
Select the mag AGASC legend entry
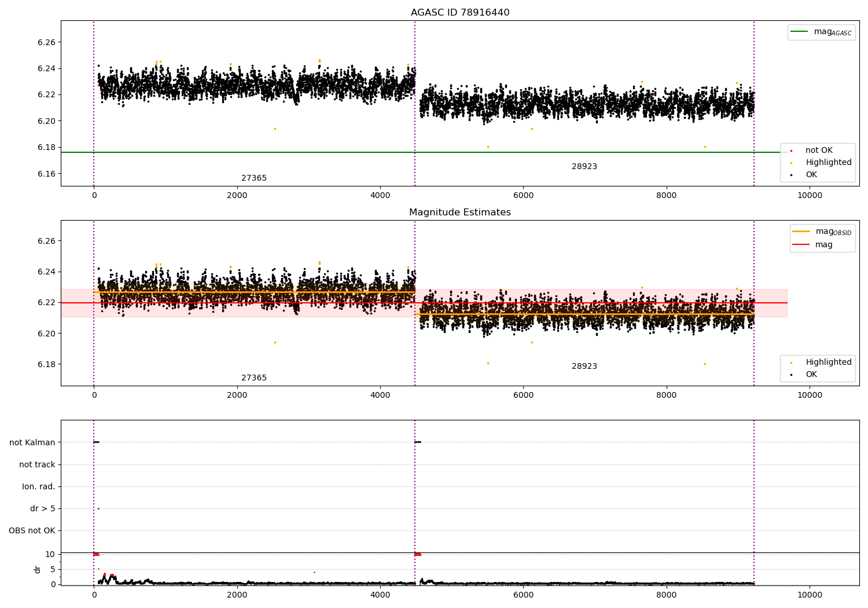821,32
